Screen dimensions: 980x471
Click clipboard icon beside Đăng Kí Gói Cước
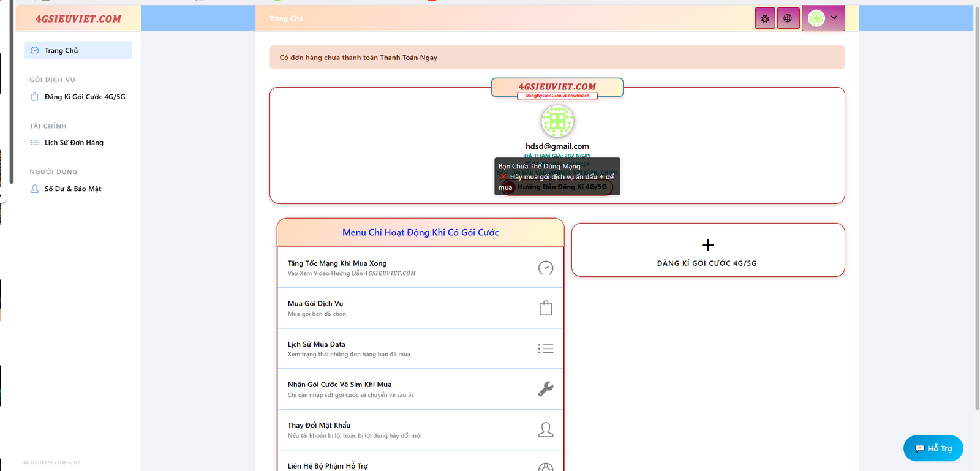[x=35, y=97]
